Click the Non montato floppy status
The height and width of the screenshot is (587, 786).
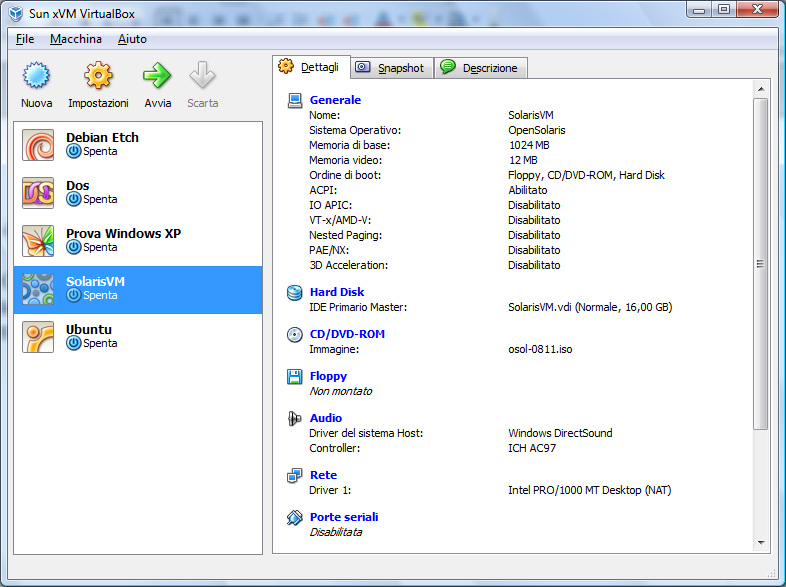[341, 392]
